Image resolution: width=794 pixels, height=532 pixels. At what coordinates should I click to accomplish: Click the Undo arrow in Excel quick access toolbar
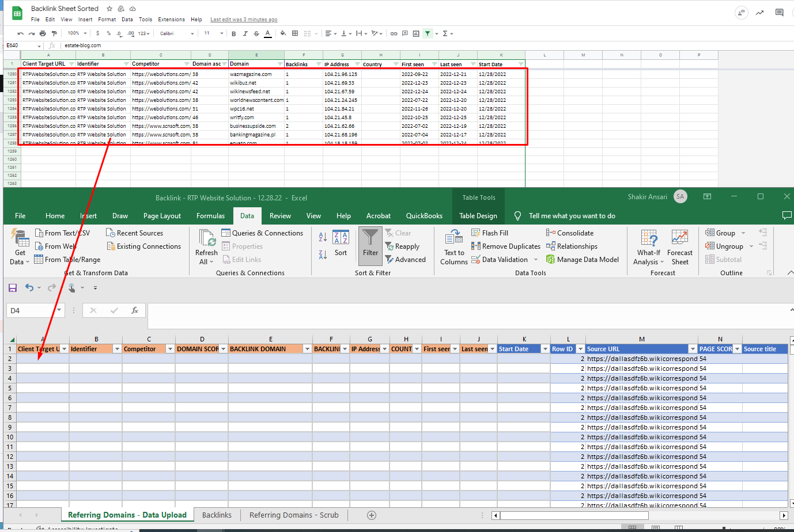click(x=29, y=287)
